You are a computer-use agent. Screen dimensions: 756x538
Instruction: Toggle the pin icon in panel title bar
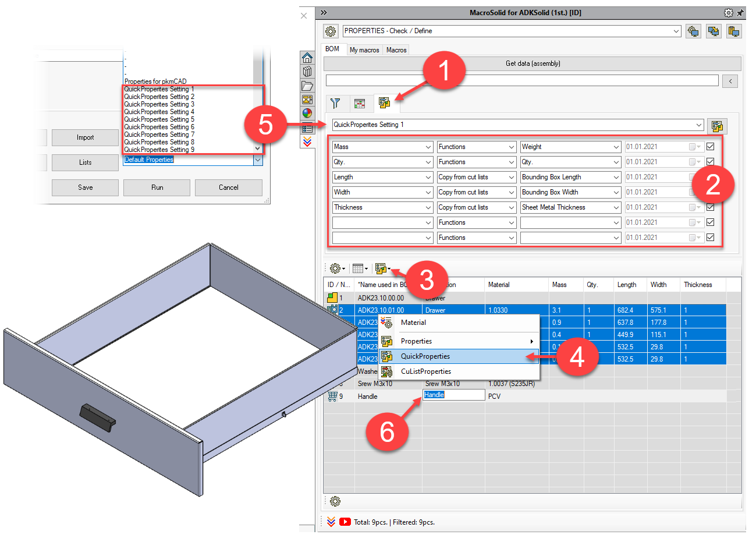pyautogui.click(x=740, y=13)
